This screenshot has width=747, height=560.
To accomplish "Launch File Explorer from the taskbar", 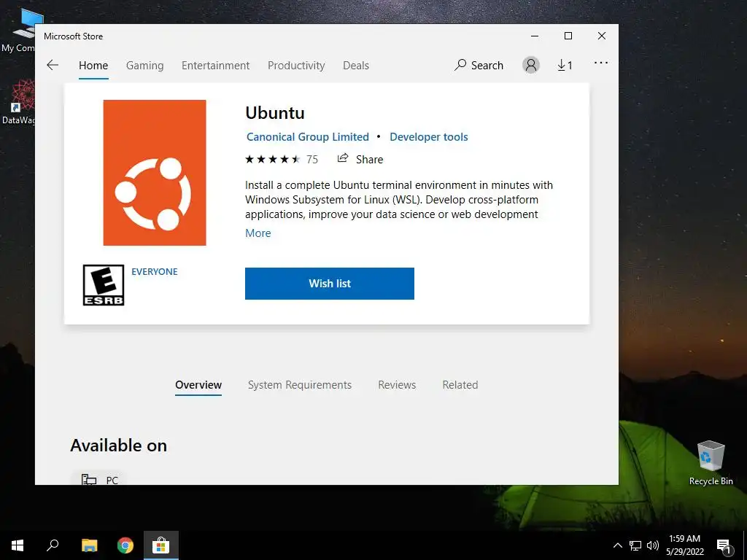I will [89, 545].
